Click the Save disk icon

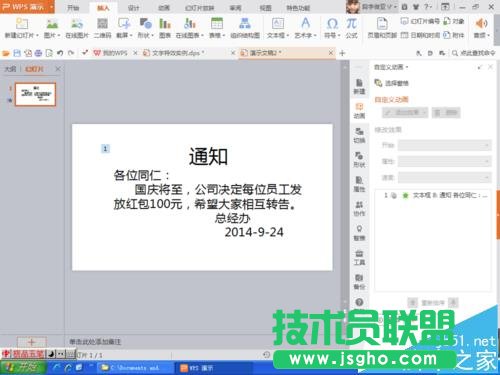17,53
